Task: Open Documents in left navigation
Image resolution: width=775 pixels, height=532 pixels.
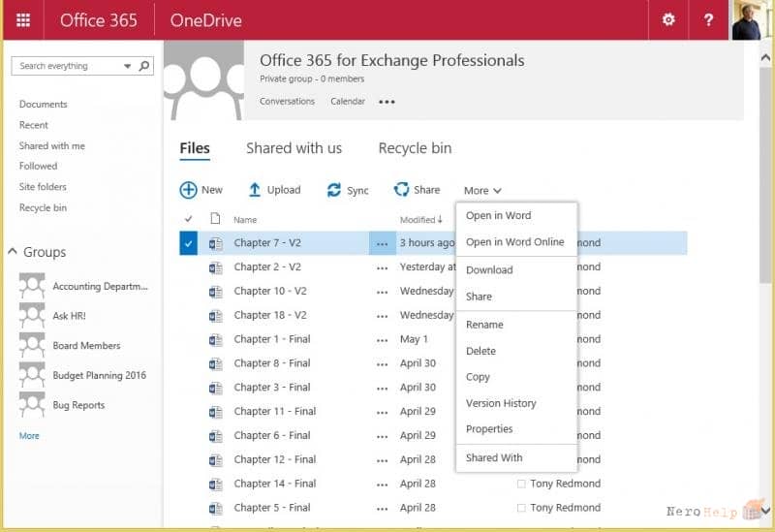Action: tap(43, 105)
